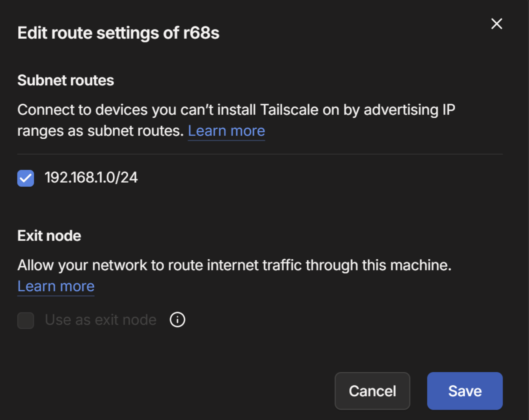Dismiss dialog using the X icon
This screenshot has height=420, width=529.
pos(497,24)
